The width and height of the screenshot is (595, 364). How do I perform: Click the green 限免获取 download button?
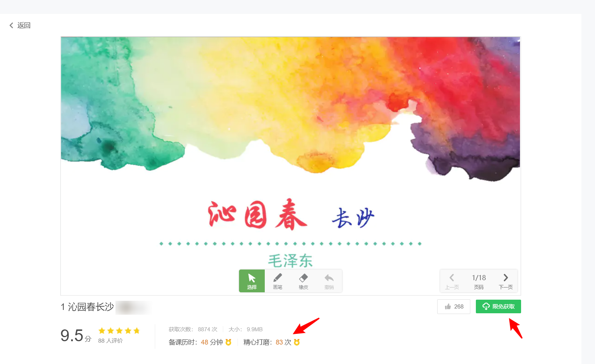(x=498, y=307)
